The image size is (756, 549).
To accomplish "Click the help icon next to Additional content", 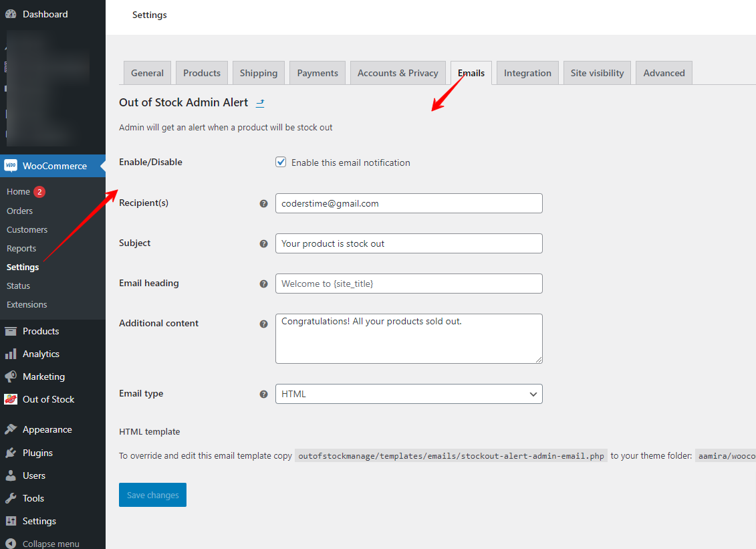I will point(264,324).
